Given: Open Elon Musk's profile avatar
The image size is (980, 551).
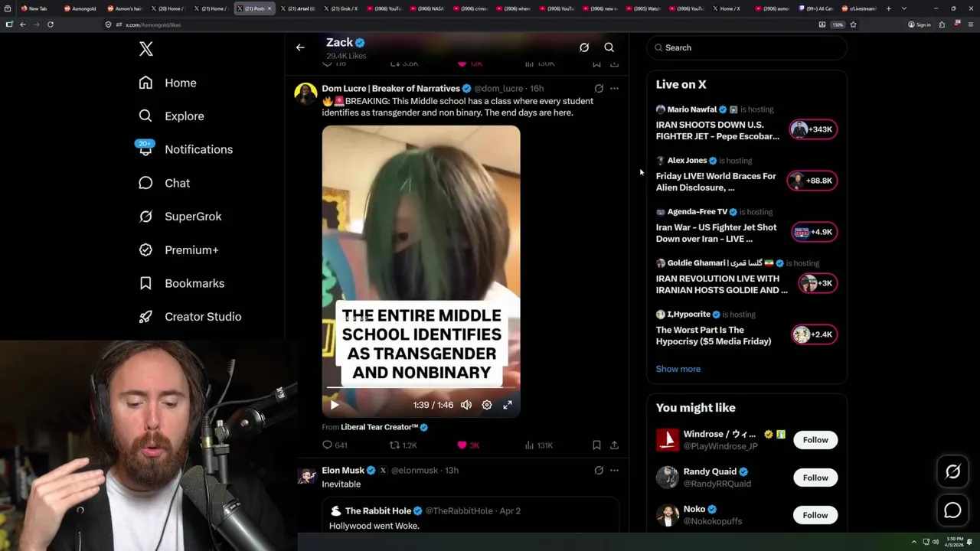Looking at the screenshot, I should [x=306, y=476].
